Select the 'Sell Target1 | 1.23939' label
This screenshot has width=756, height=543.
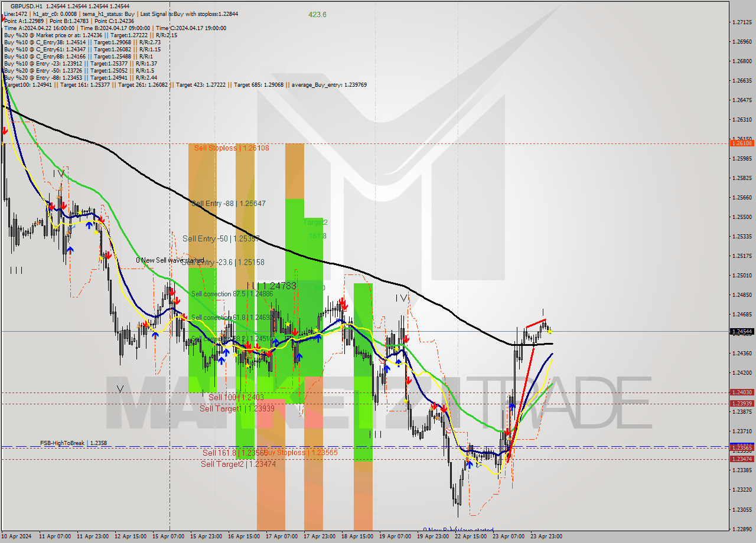tap(237, 408)
